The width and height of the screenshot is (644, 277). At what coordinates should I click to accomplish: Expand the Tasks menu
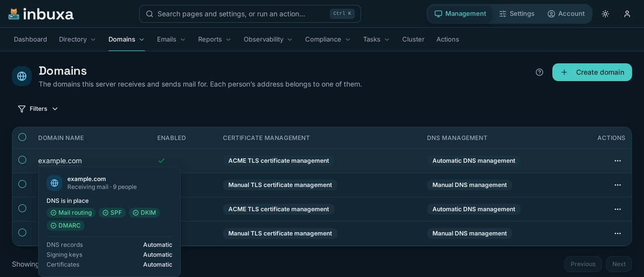[376, 40]
